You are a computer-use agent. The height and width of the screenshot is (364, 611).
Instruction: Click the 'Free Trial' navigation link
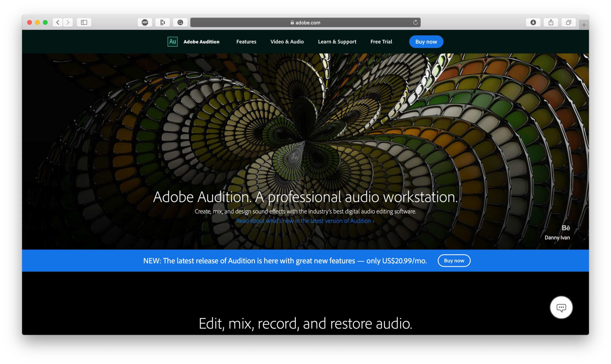(381, 42)
